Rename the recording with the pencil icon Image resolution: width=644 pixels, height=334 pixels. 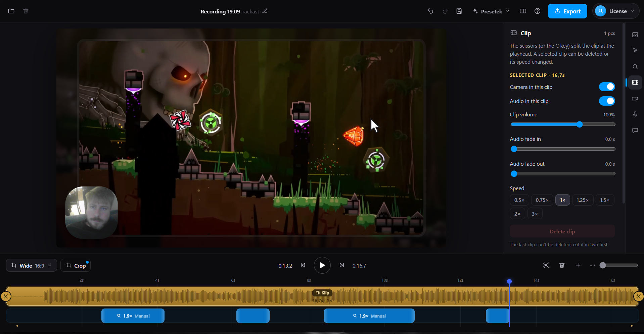point(265,11)
